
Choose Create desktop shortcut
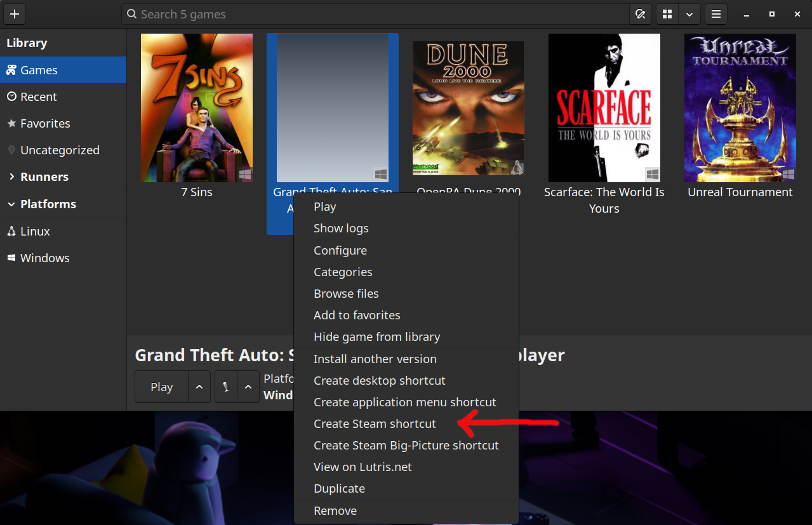point(406,381)
